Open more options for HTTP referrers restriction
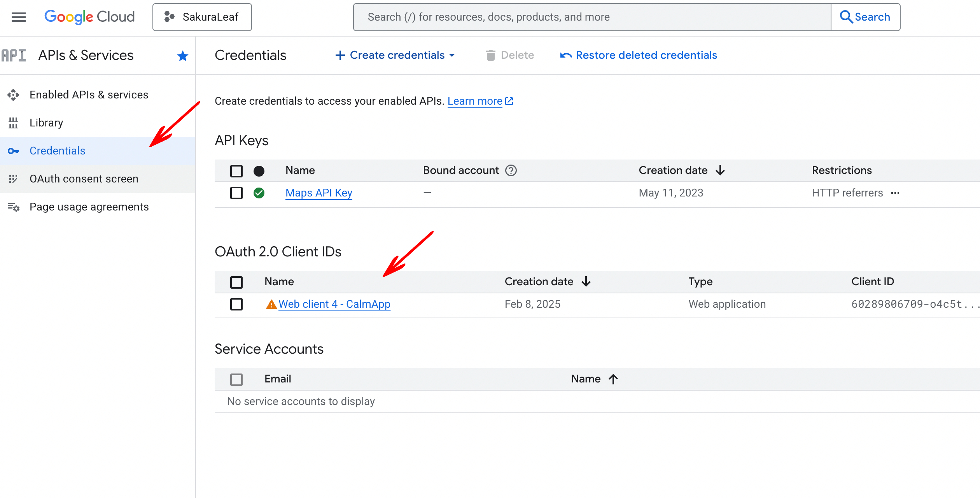Viewport: 980px width, 498px height. coord(895,193)
